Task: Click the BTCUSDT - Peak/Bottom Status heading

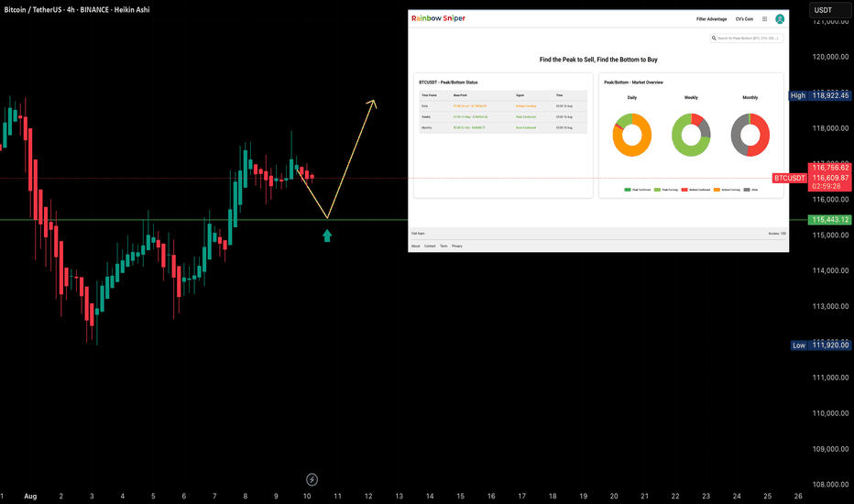Action: click(x=448, y=82)
